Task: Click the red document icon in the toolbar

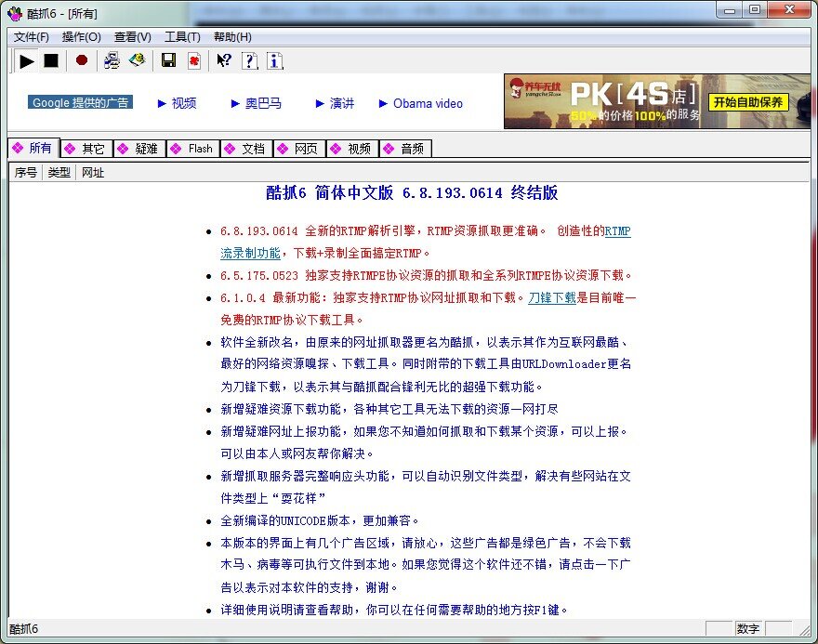Action: pos(194,61)
